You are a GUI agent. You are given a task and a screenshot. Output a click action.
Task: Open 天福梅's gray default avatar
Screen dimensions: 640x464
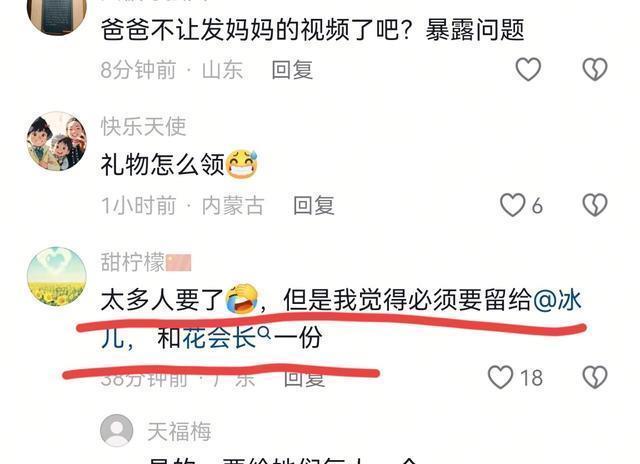117,431
